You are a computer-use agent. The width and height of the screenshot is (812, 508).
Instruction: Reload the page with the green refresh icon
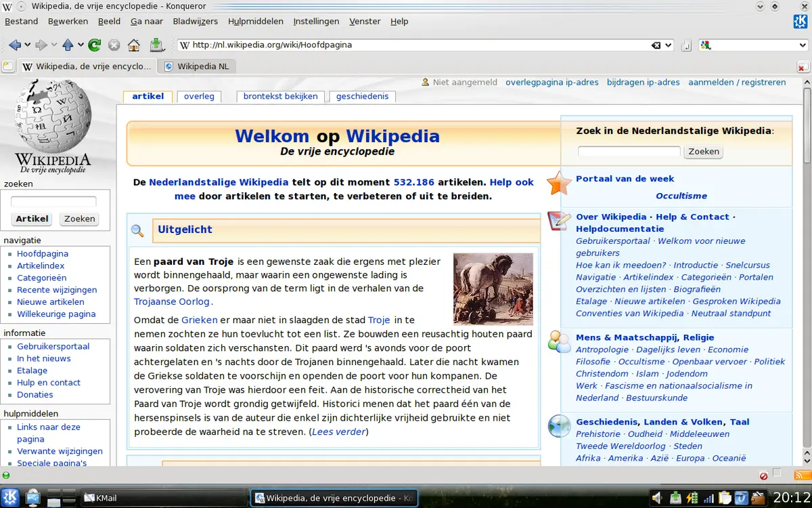[95, 45]
